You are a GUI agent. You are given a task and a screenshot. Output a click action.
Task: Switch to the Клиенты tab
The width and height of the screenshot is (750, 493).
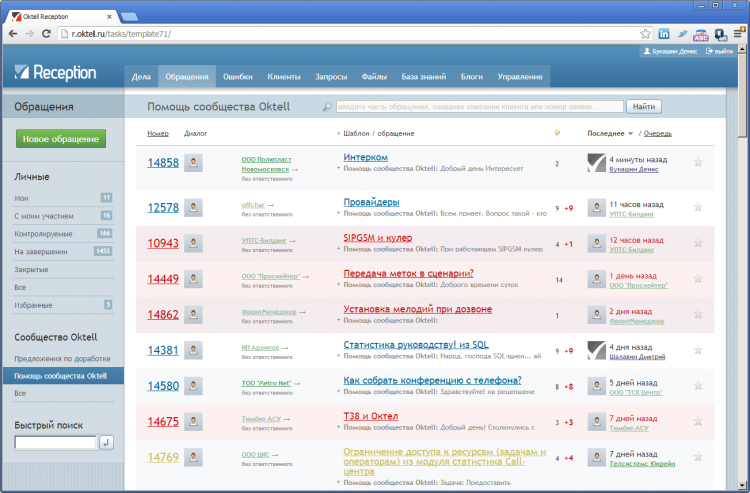[x=284, y=76]
